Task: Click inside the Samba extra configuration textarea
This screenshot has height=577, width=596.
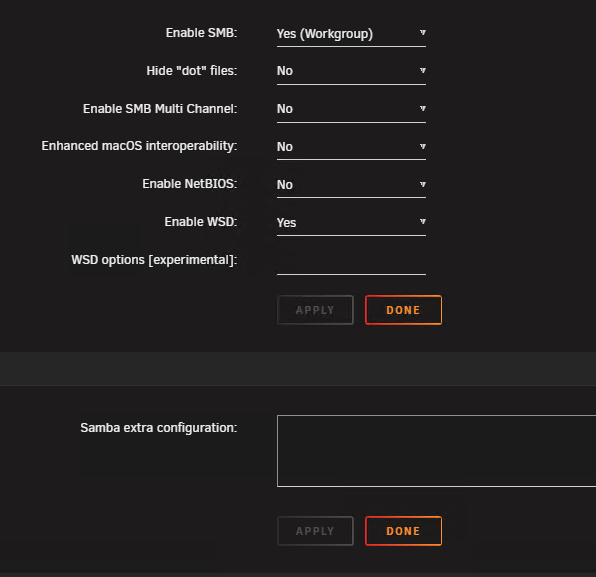Action: pos(436,451)
